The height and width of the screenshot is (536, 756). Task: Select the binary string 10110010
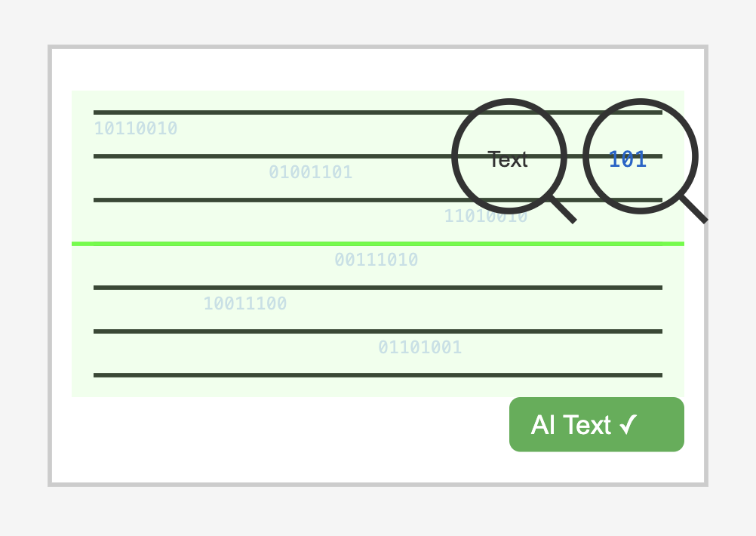[136, 128]
